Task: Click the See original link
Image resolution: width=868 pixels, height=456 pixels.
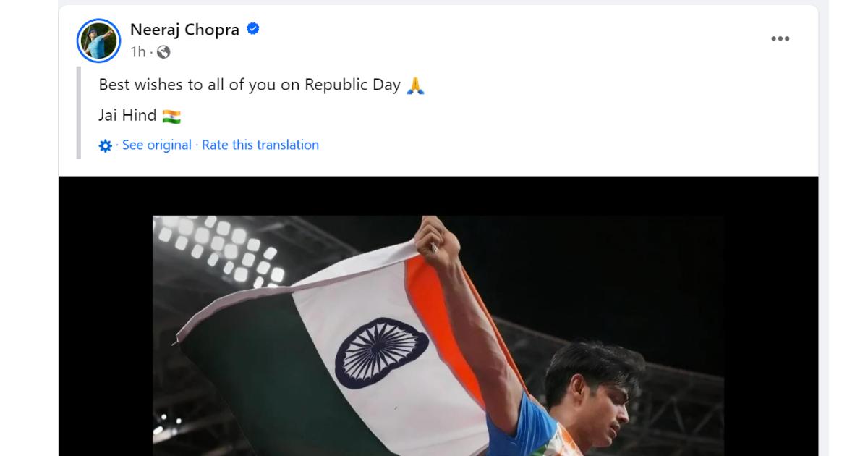Action: (156, 145)
